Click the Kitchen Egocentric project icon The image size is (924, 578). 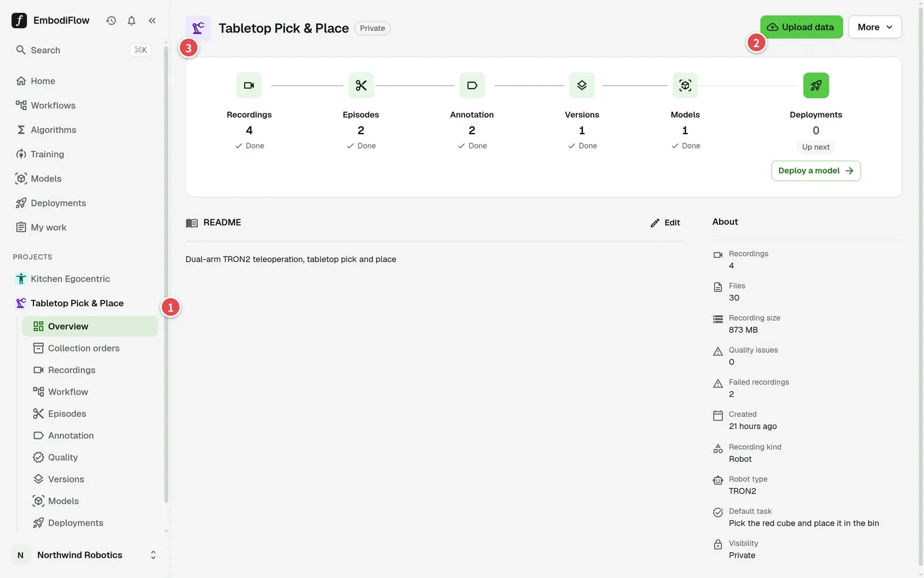click(21, 279)
